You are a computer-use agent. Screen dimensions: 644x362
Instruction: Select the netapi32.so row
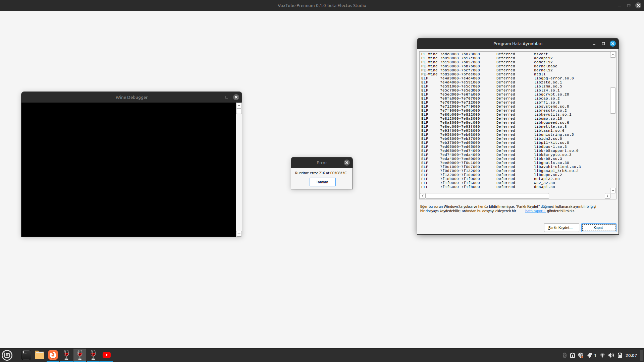coord(490,179)
